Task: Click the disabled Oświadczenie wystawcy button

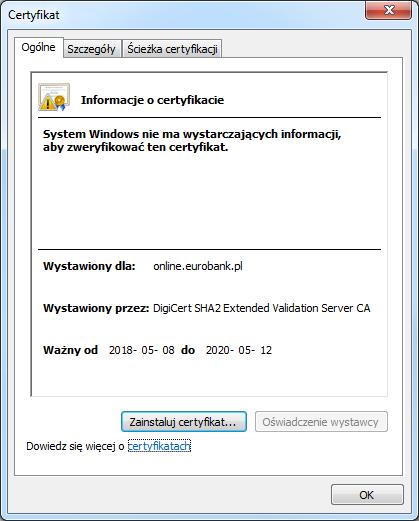Action: tap(321, 422)
